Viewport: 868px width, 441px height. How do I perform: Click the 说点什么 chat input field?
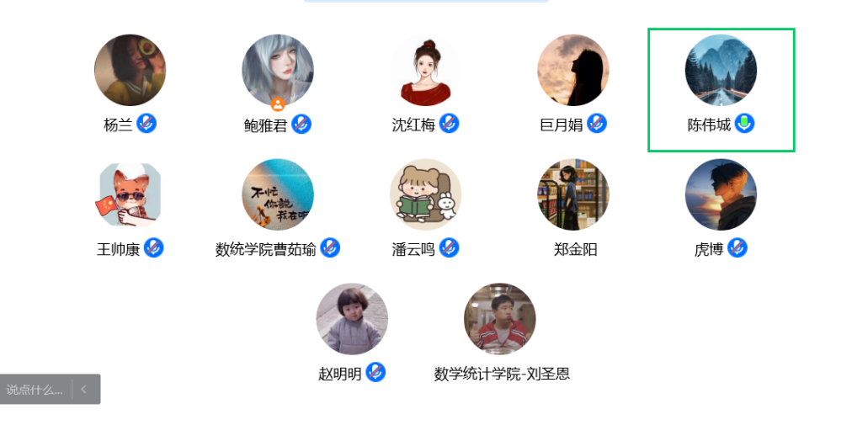[35, 390]
